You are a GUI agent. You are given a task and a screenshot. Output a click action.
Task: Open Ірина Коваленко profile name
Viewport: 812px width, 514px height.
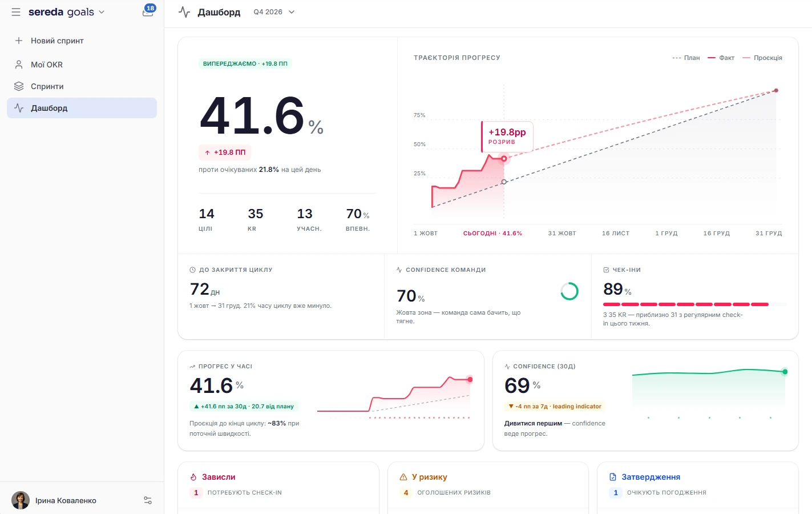click(x=66, y=500)
